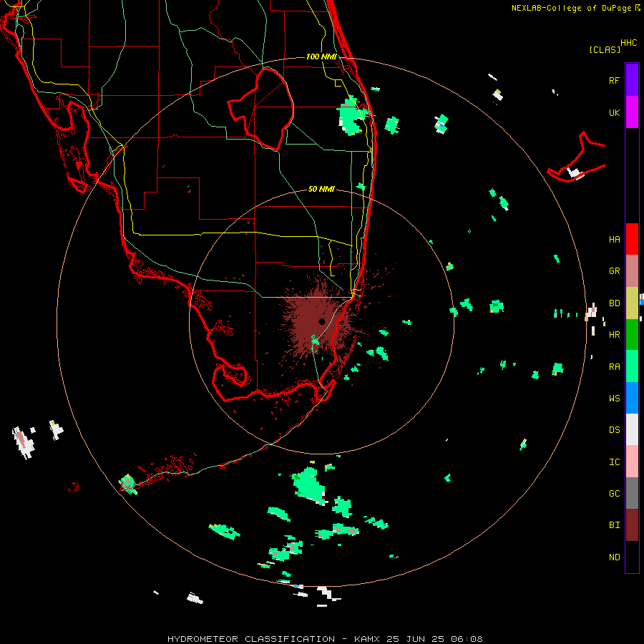Click the 'RF' legend label
Screen dimensions: 644x644
click(614, 81)
